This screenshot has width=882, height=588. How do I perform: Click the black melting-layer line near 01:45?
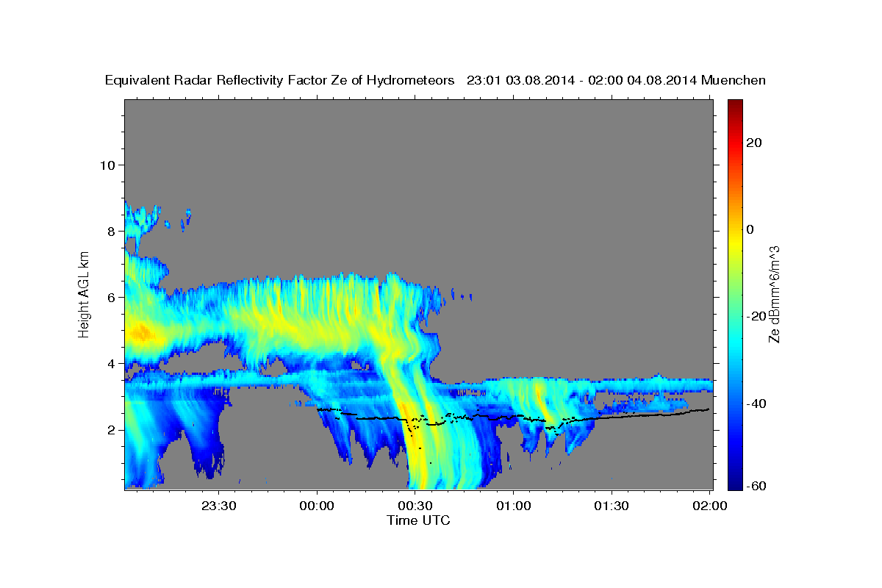[661, 415]
